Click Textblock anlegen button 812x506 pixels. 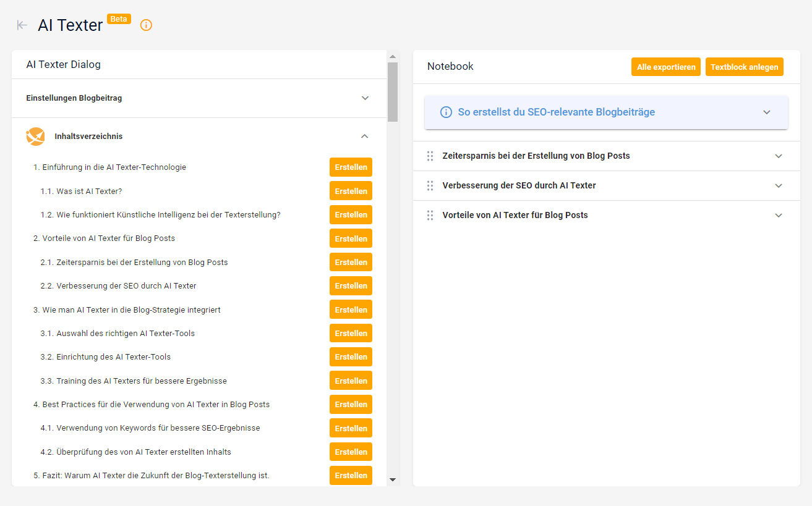pos(745,67)
